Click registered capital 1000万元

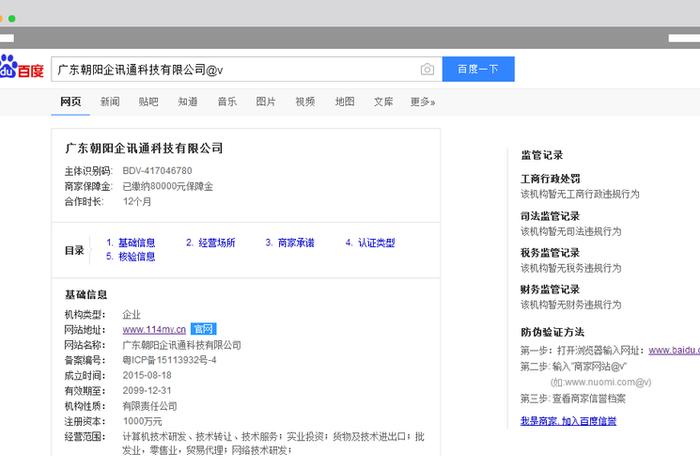click(142, 421)
